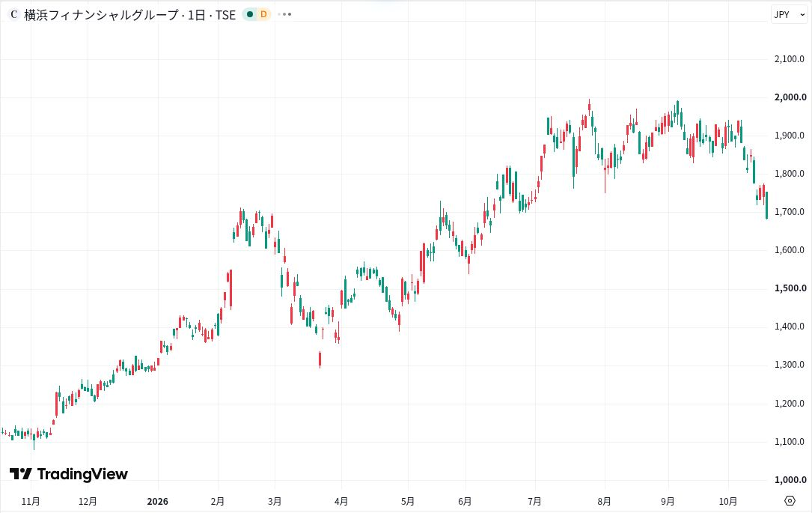This screenshot has width=812, height=513.
Task: Click the 1,300.0 price axis label
Action: pyautogui.click(x=790, y=365)
